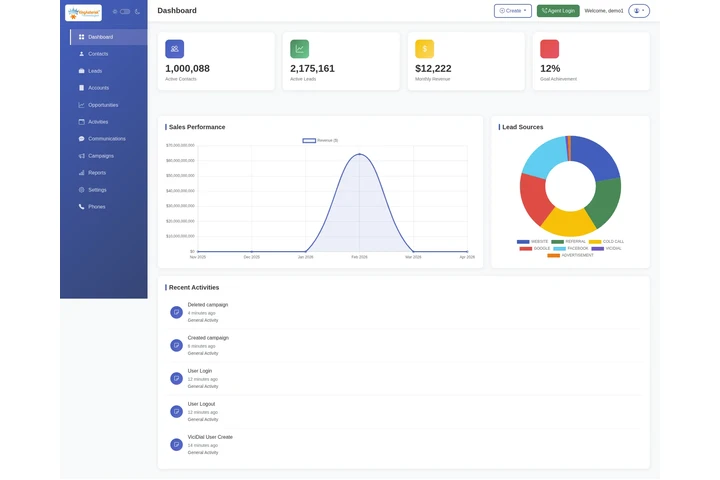Click the WEBSITE legend color swatch
The width and height of the screenshot is (720, 480).
coord(523,241)
